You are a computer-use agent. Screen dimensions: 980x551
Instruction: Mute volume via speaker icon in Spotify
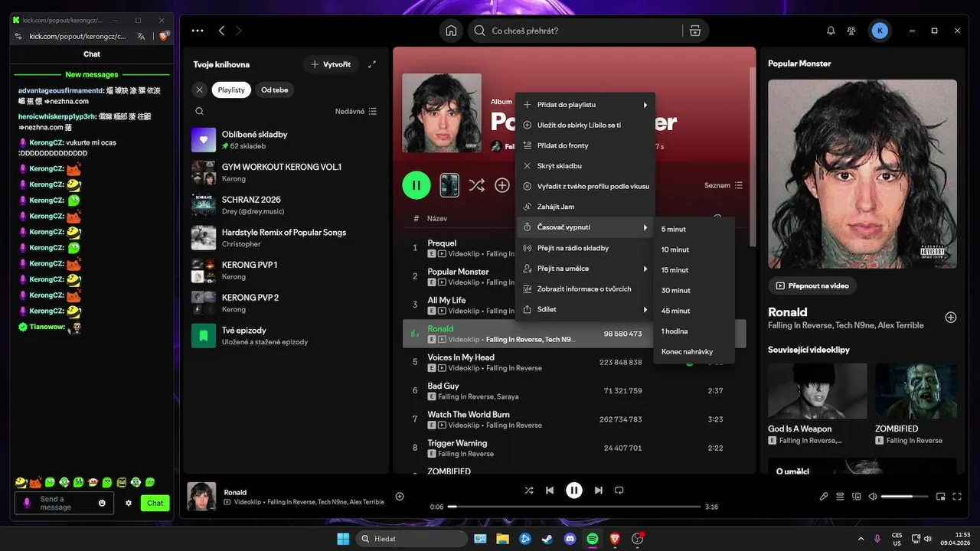[873, 497]
